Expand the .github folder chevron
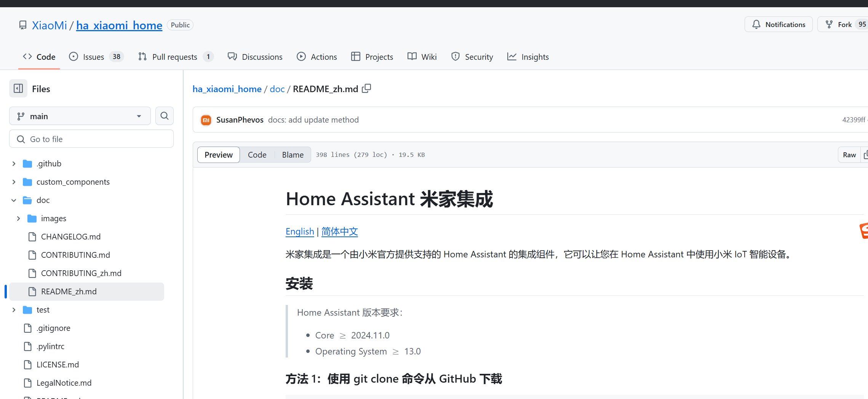The width and height of the screenshot is (868, 399). (x=14, y=164)
